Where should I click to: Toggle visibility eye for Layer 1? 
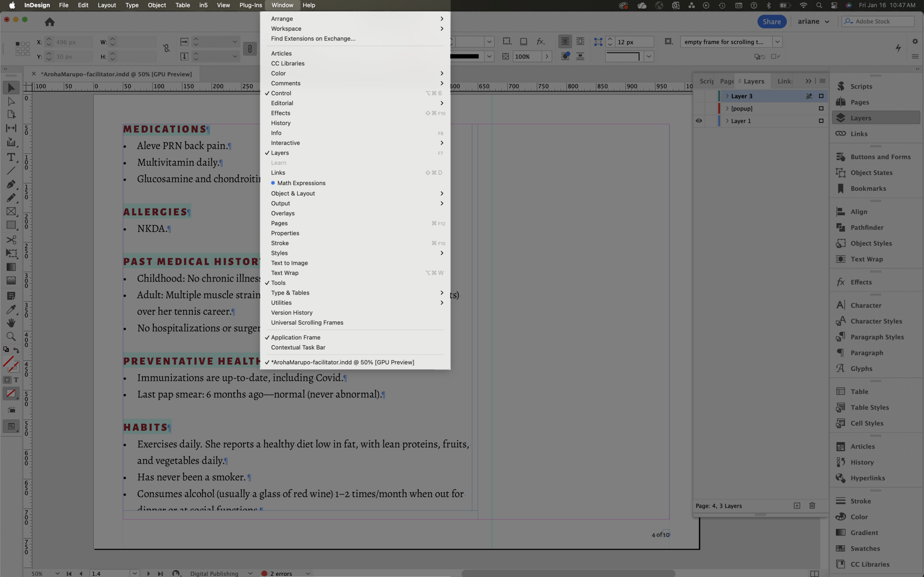coord(699,121)
